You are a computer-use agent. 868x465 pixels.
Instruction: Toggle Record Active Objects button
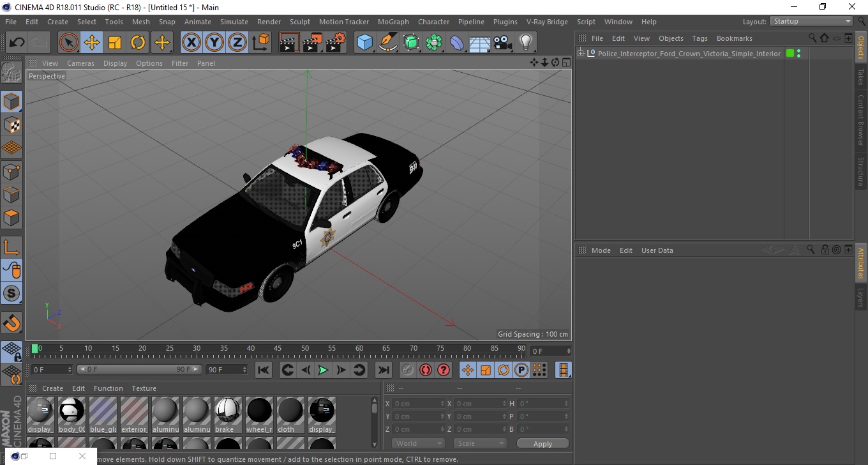pyautogui.click(x=408, y=370)
